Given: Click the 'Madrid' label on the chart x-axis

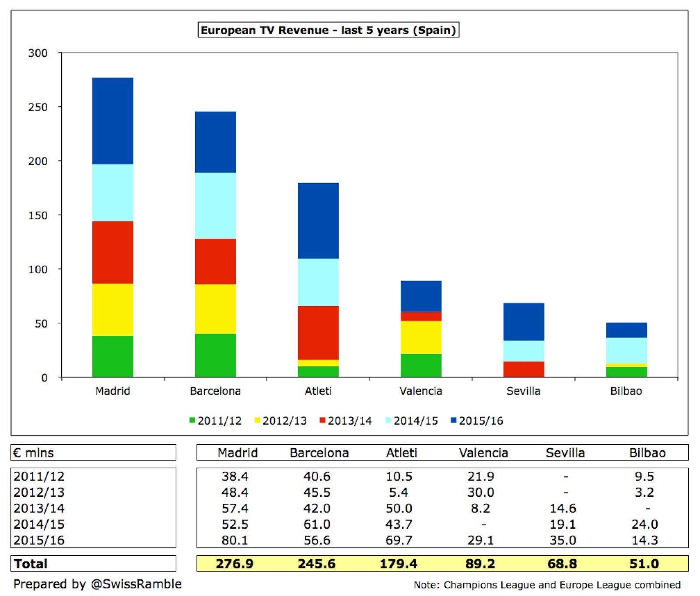Looking at the screenshot, I should point(113,391).
